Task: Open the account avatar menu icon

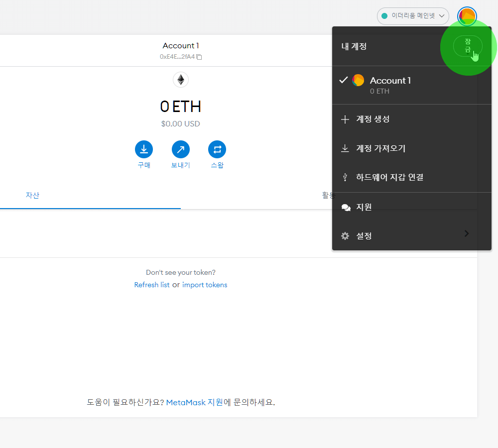Action: 467,16
